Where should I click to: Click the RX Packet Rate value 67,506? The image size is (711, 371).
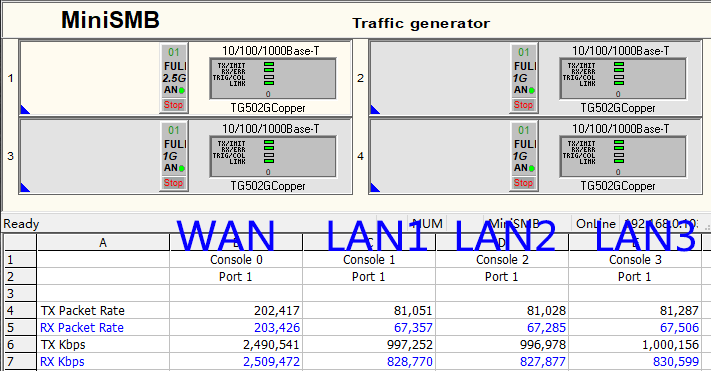coord(679,327)
